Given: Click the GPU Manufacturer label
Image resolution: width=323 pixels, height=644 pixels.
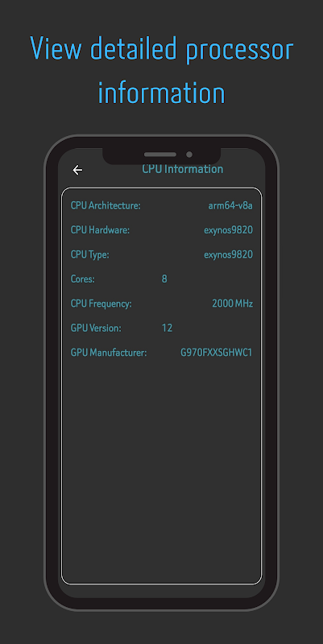Looking at the screenshot, I should [109, 353].
